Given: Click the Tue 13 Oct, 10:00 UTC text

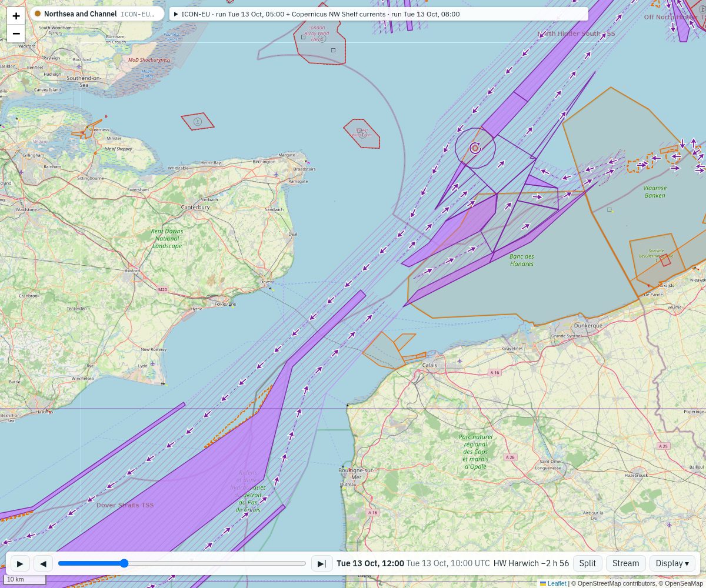Looking at the screenshot, I should pyautogui.click(x=448, y=563).
